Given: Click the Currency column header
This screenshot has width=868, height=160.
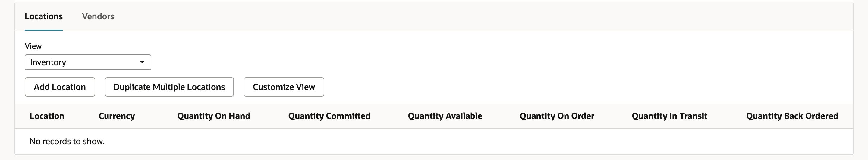Looking at the screenshot, I should pos(117,116).
